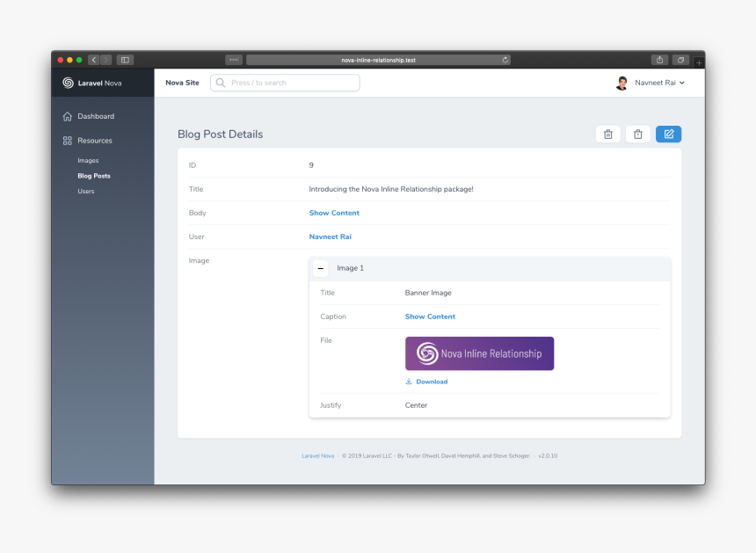Click the 'Center' justify value
756x553 pixels.
click(416, 405)
